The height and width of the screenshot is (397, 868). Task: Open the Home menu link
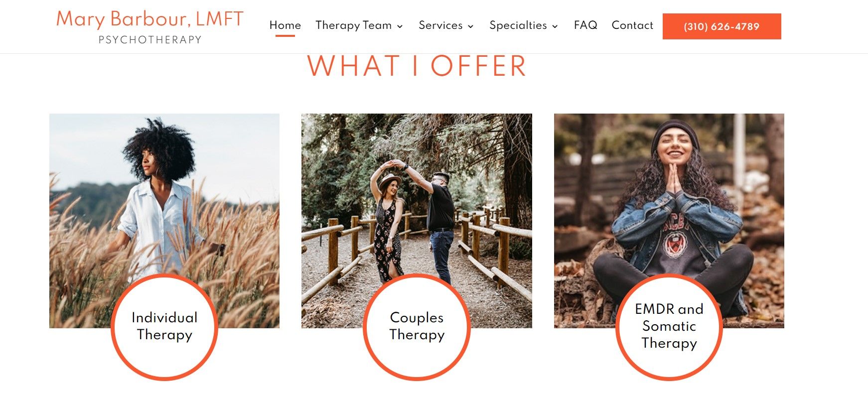click(285, 25)
